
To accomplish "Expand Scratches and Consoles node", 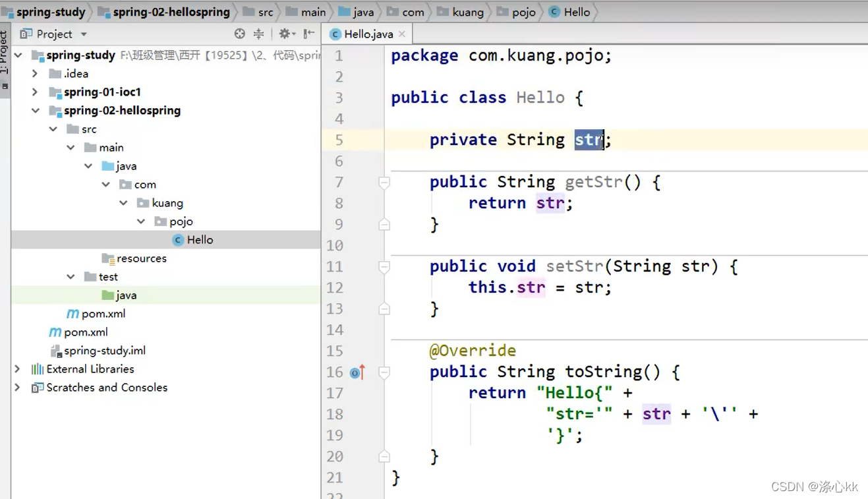I will point(18,388).
